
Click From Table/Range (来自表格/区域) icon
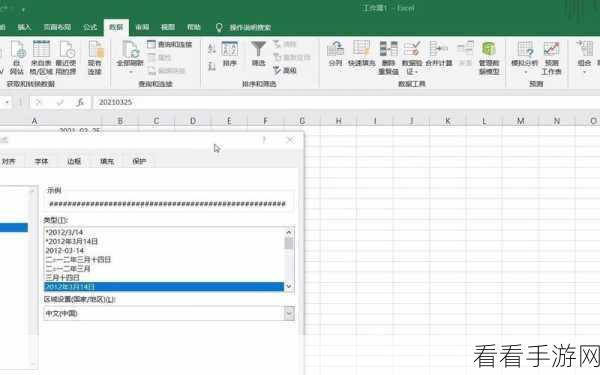coord(41,57)
